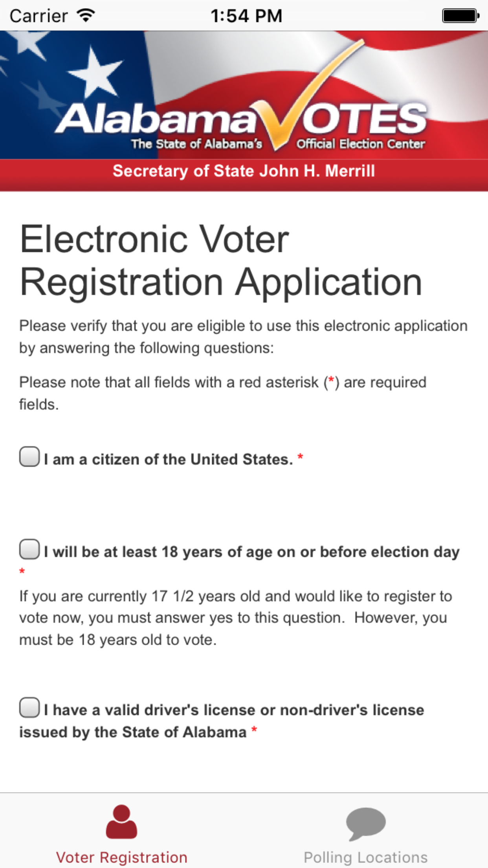Click the battery icon in status bar
The image size is (488, 868).
tap(460, 16)
